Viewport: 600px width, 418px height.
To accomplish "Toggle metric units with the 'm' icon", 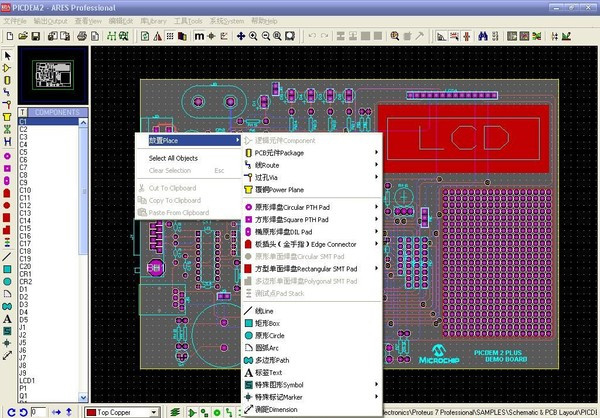I will point(199,36).
